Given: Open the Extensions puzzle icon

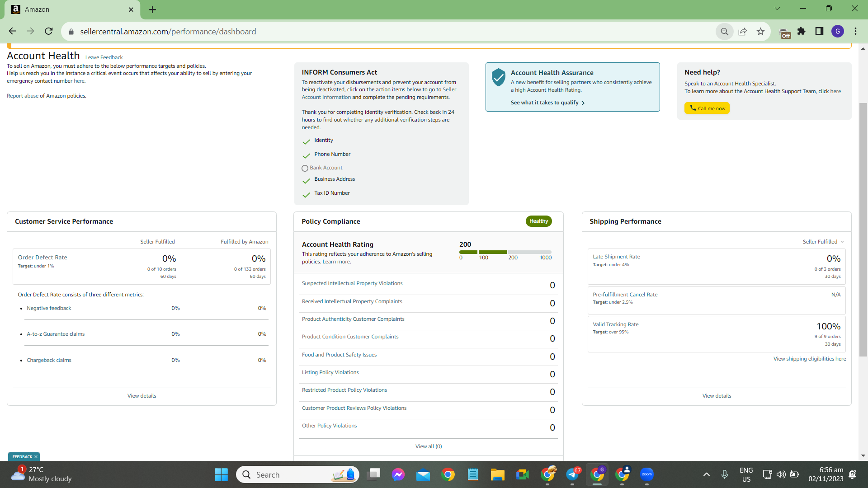Looking at the screenshot, I should tap(801, 31).
